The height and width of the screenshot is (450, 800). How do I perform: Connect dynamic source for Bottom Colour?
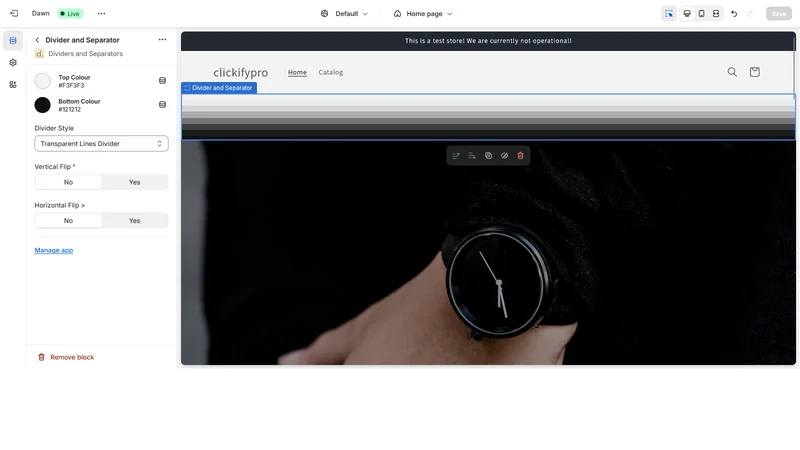click(162, 105)
